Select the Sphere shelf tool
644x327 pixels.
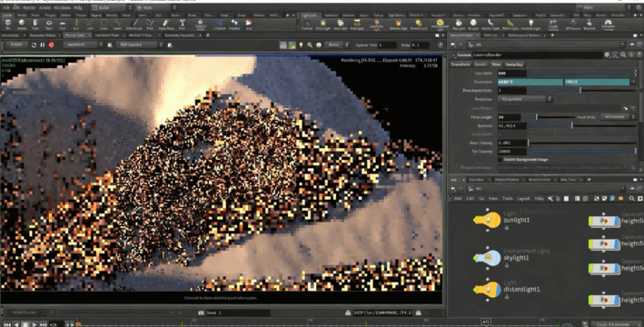tap(22, 25)
